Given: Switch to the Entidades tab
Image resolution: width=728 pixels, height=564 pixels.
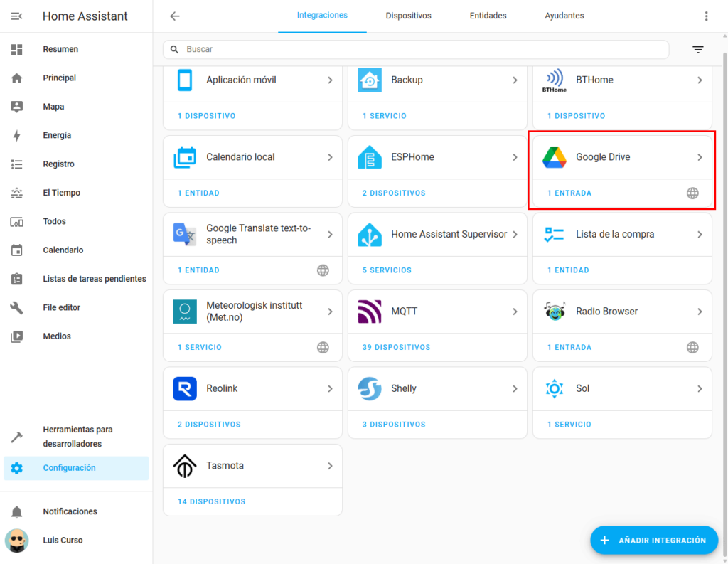Looking at the screenshot, I should pos(488,16).
